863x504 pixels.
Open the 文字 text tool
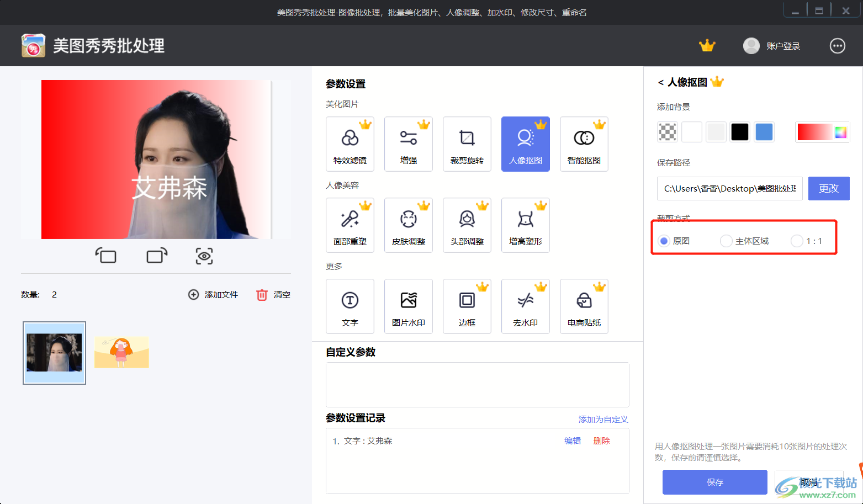(x=350, y=306)
